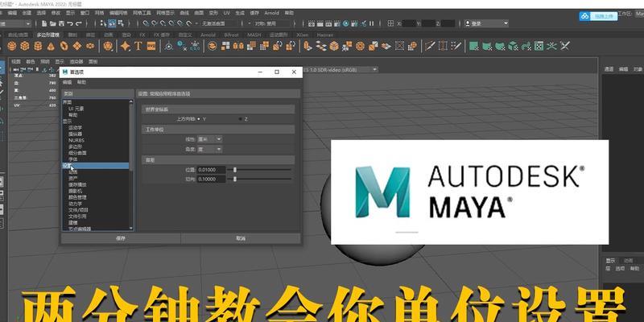Screen dimensions: 644x322
Task: Open the 渲染器 viewport panel menu
Action: pyautogui.click(x=76, y=62)
